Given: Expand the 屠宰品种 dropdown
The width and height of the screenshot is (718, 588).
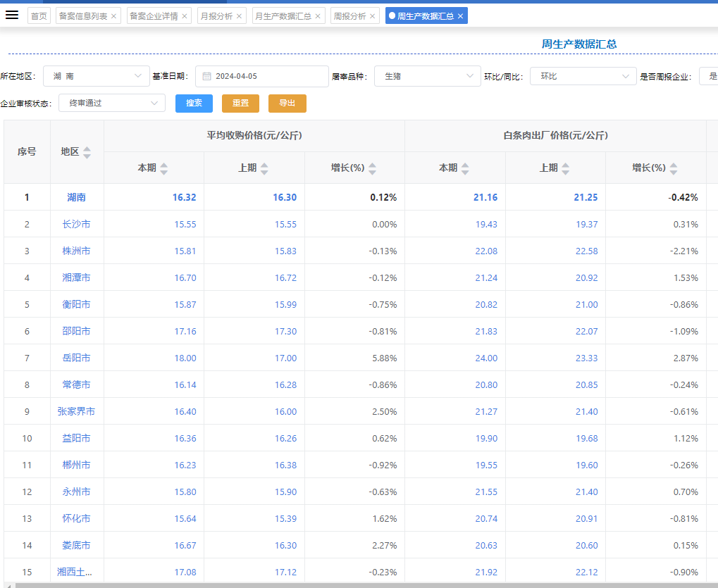Looking at the screenshot, I should click(427, 76).
